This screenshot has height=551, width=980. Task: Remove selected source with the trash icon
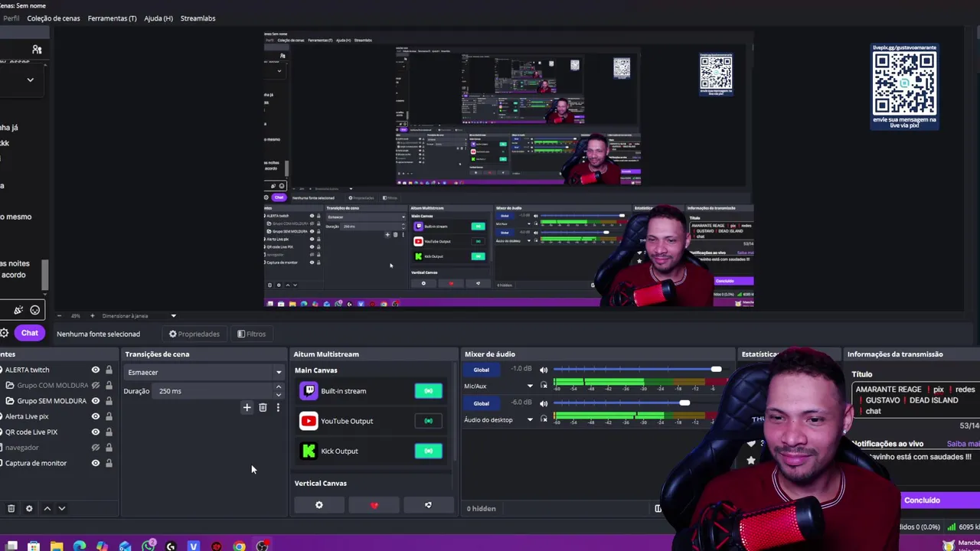[x=11, y=508]
